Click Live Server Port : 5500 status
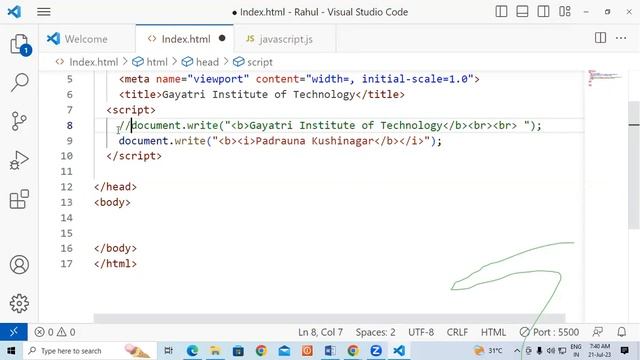This screenshot has width=640, height=360. [549, 332]
